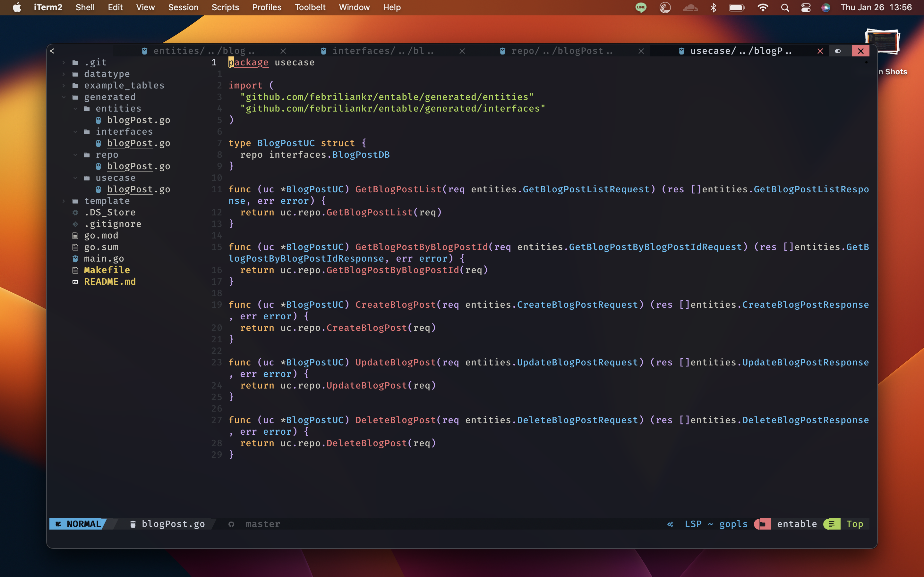
Task: Click the git branch icon next to master
Action: [x=231, y=524]
